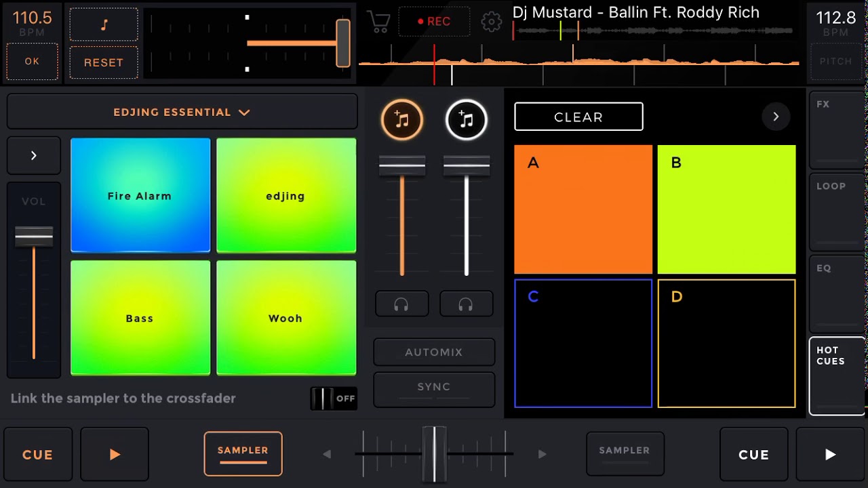The width and height of the screenshot is (868, 488).
Task: Trigger the Bass sample pad
Action: 140,318
